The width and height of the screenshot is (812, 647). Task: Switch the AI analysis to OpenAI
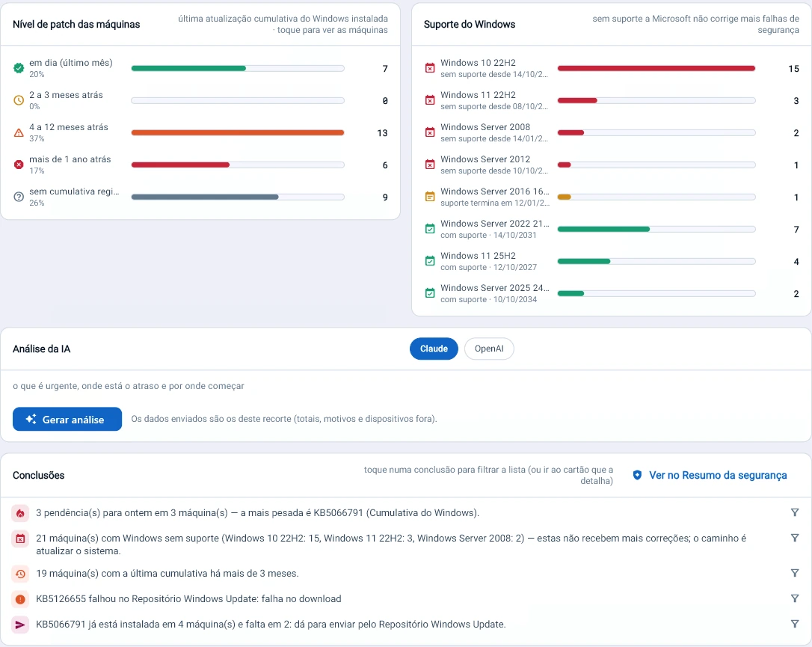pyautogui.click(x=489, y=349)
